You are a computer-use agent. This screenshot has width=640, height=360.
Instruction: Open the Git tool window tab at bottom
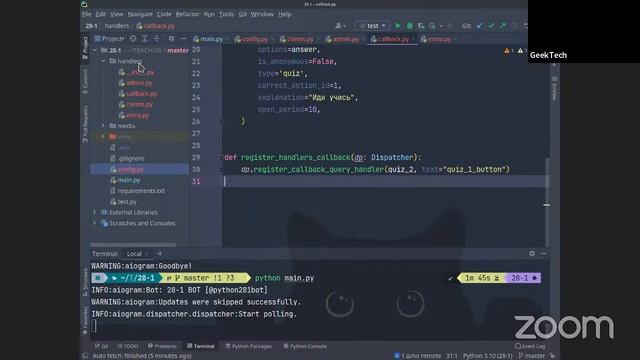click(x=102, y=346)
